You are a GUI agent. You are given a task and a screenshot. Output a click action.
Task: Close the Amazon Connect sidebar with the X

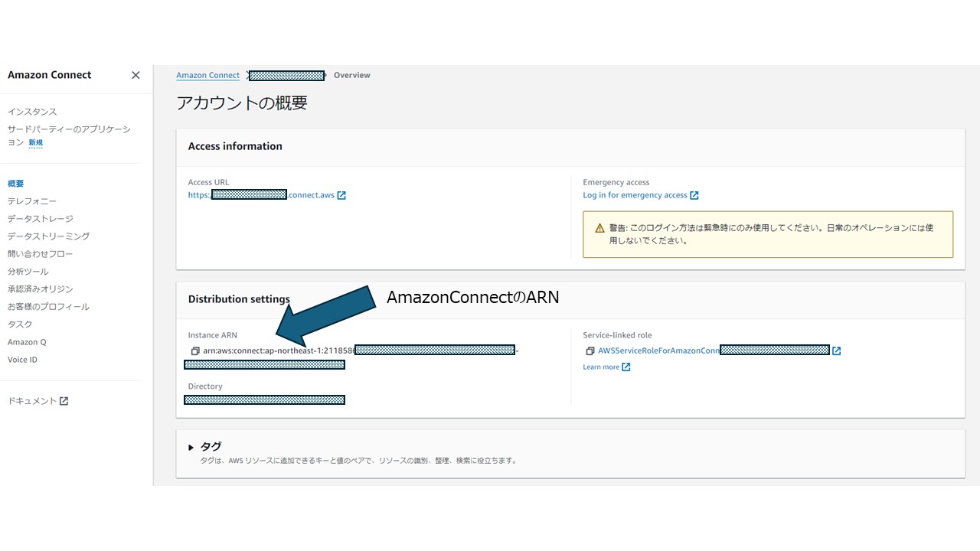pos(136,75)
